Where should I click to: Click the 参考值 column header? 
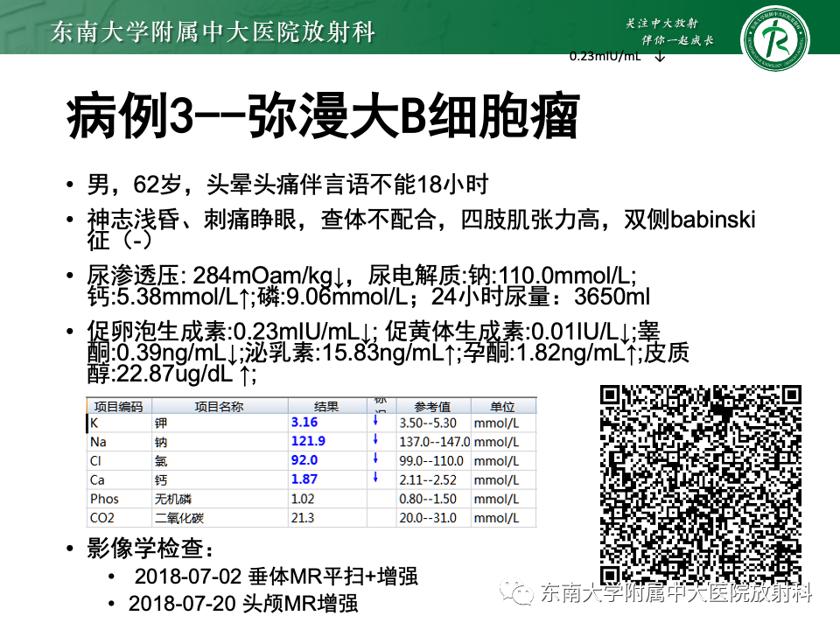(x=433, y=407)
